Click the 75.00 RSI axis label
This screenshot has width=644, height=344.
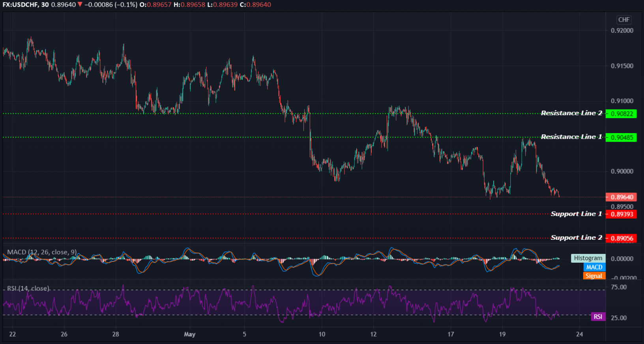(x=619, y=287)
